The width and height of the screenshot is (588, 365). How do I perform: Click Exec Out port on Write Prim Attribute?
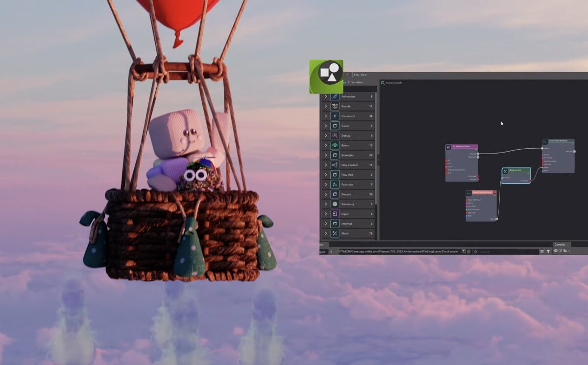[x=575, y=152]
